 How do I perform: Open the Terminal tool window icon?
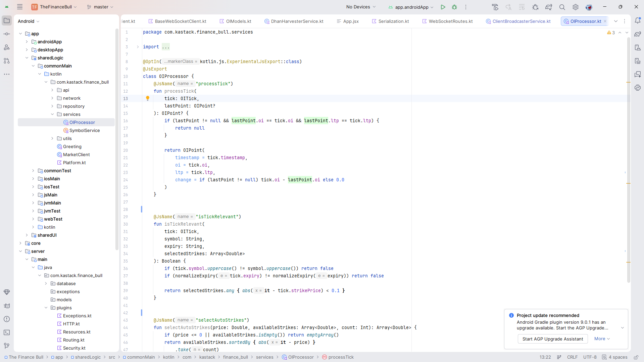(x=7, y=332)
